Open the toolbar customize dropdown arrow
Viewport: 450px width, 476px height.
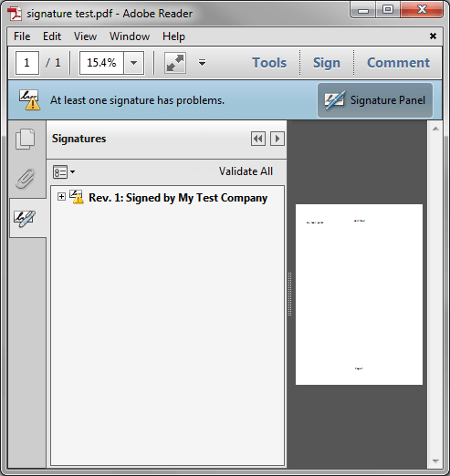pyautogui.click(x=202, y=63)
